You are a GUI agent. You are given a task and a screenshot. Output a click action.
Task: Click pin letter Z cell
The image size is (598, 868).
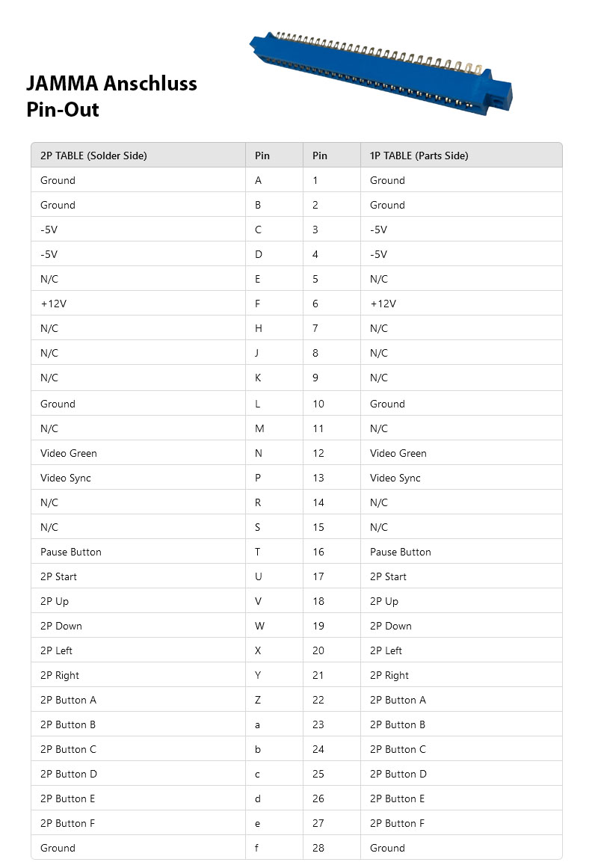tap(259, 700)
